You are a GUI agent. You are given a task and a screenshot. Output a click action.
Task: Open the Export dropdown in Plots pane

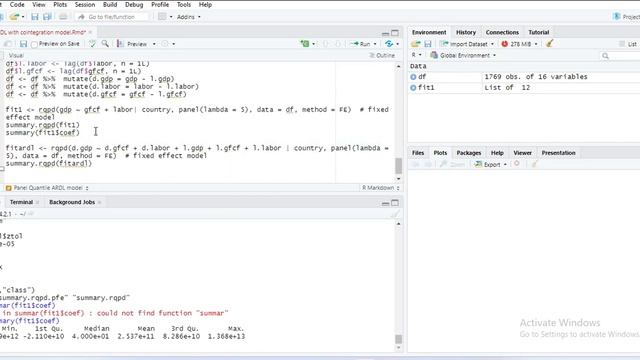click(491, 164)
